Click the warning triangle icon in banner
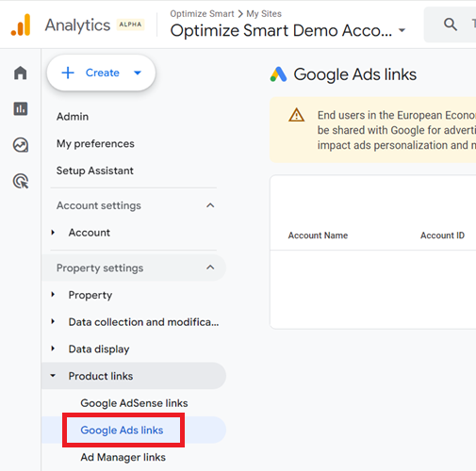The image size is (476, 471). pyautogui.click(x=296, y=115)
